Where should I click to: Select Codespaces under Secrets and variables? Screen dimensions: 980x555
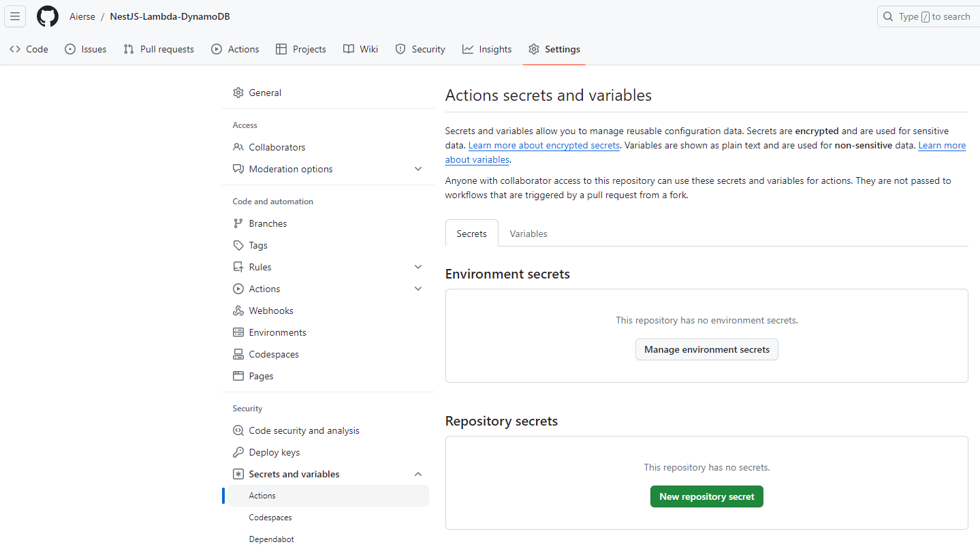(328, 518)
